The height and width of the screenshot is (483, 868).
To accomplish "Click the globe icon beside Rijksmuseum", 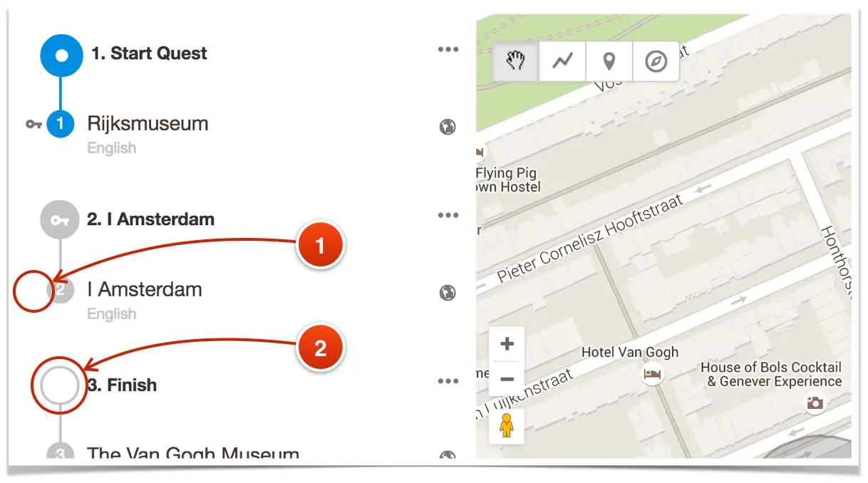I will click(x=448, y=127).
